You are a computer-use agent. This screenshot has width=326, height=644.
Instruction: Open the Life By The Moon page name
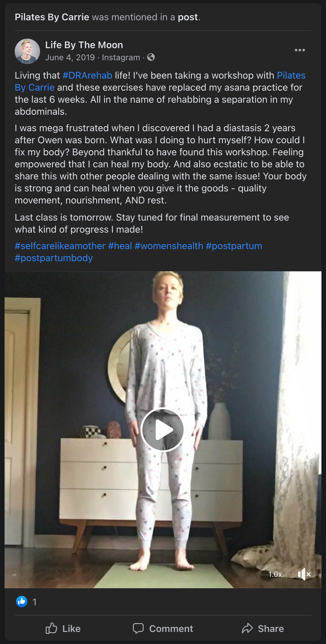(x=84, y=45)
